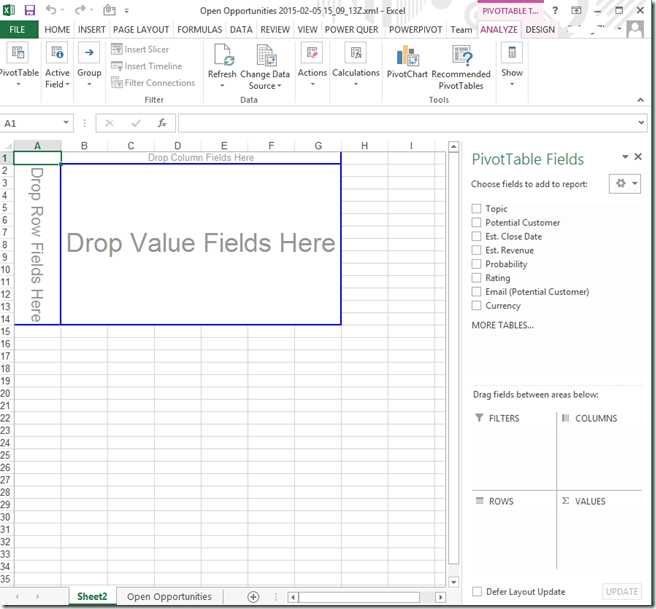Click the New sheet plus icon
This screenshot has height=609, width=656.
point(253,597)
